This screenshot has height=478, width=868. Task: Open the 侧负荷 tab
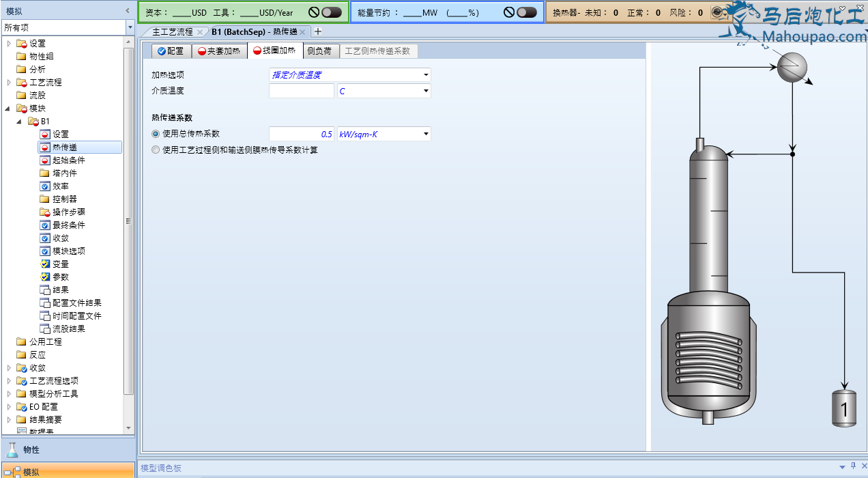(x=319, y=51)
